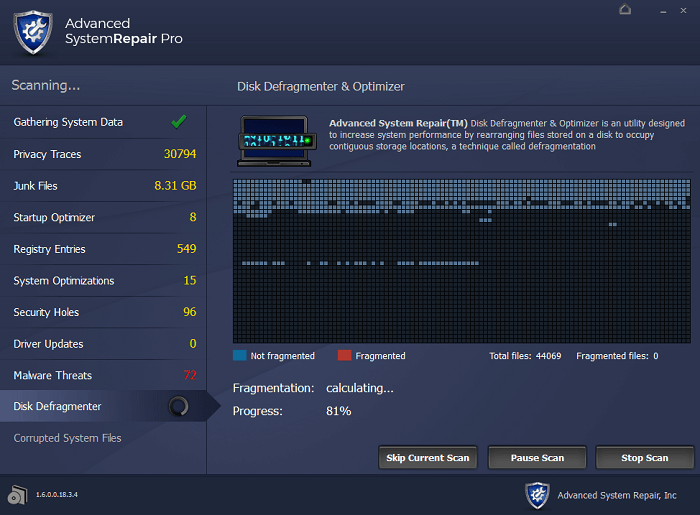
Task: Click the Driver Updates count 0
Action: tap(193, 343)
